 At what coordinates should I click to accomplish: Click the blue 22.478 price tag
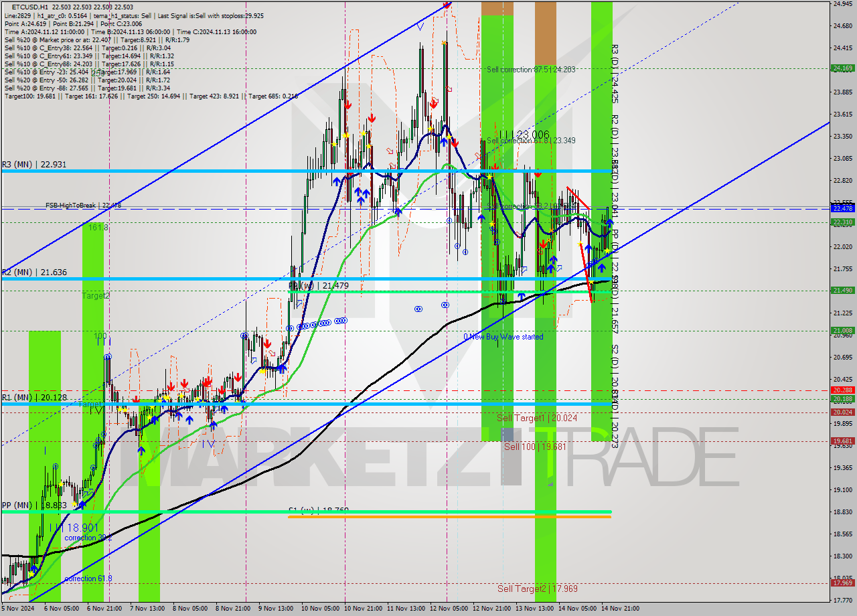[x=842, y=208]
